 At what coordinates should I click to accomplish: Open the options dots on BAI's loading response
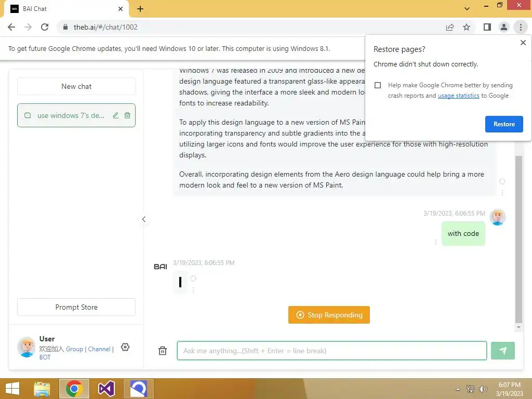[x=193, y=290]
